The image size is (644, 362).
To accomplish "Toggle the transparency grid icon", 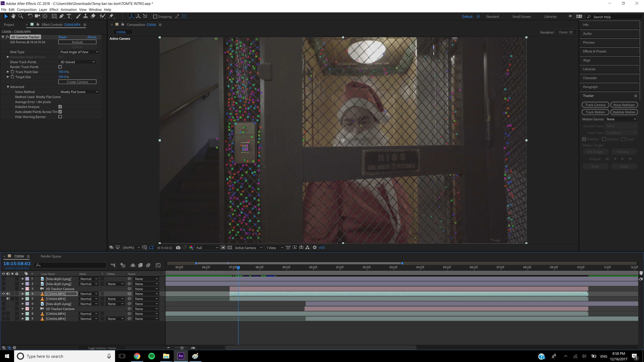I will (x=229, y=248).
